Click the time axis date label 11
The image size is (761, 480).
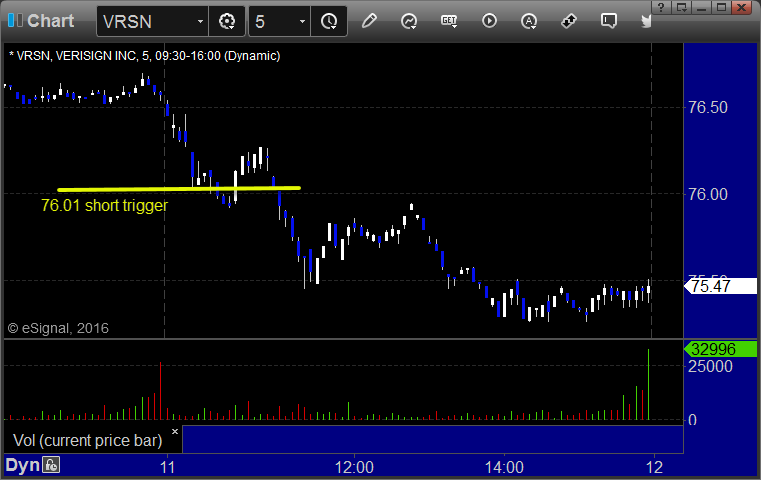point(167,467)
